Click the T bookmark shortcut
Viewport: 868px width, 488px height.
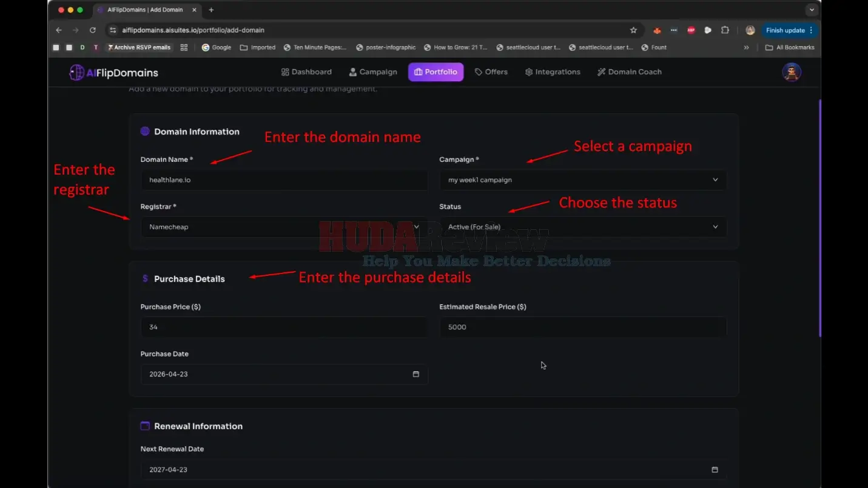click(96, 47)
